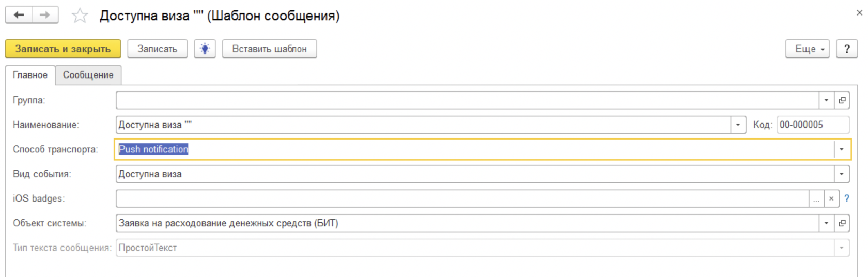Viewport: 868px width, 277px height.
Task: Open the Способ транспорта dropdown list
Action: tap(842, 149)
